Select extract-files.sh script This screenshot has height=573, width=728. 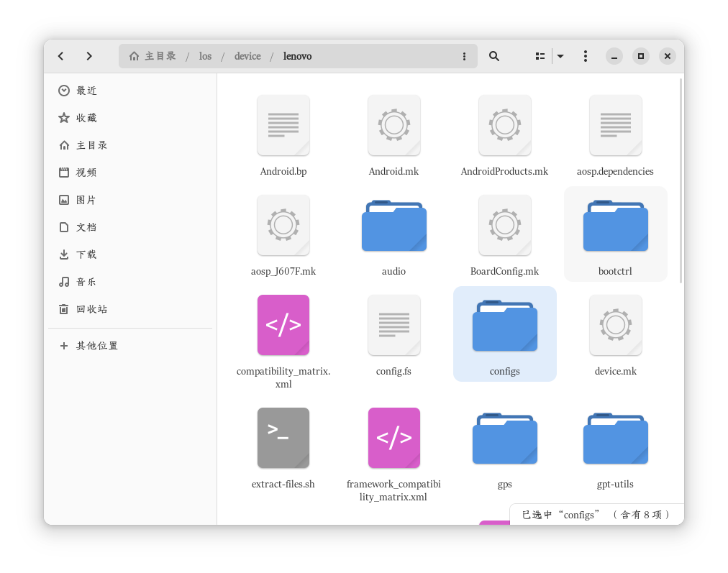point(283,448)
